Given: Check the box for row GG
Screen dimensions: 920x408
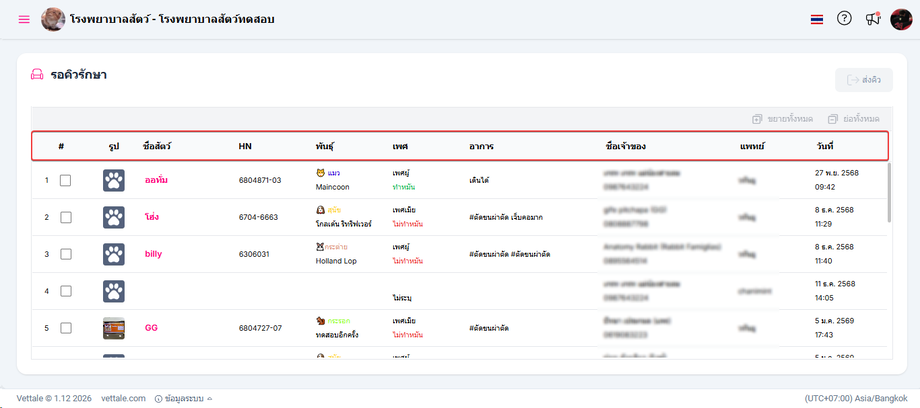Looking at the screenshot, I should point(65,328).
